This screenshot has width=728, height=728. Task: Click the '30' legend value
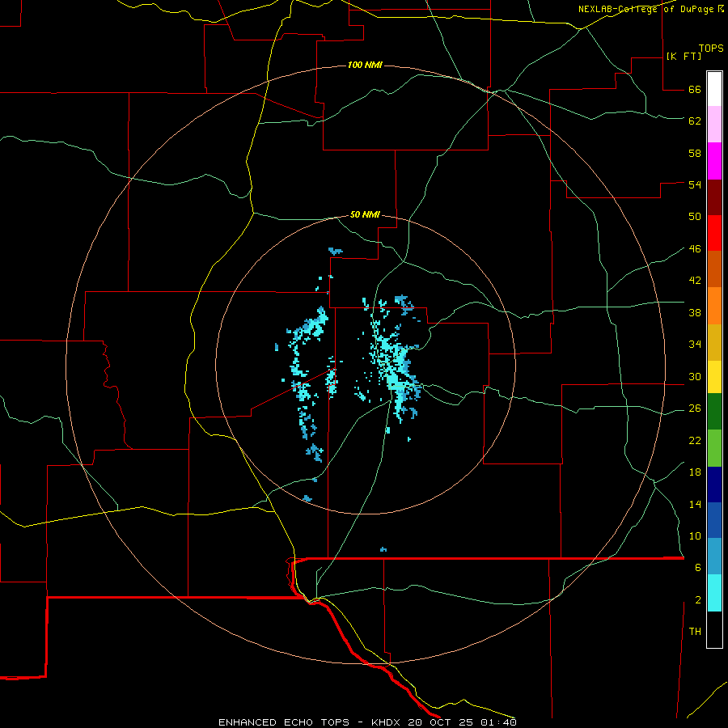point(695,376)
